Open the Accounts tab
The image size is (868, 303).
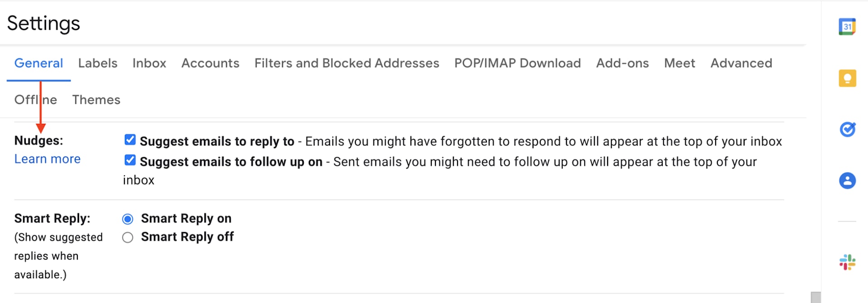tap(210, 63)
